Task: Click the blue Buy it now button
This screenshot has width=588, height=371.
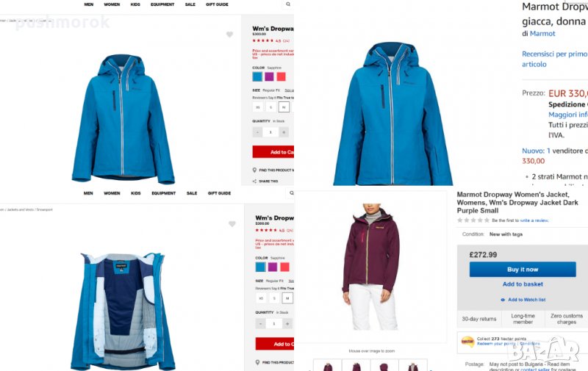Action: click(x=523, y=270)
